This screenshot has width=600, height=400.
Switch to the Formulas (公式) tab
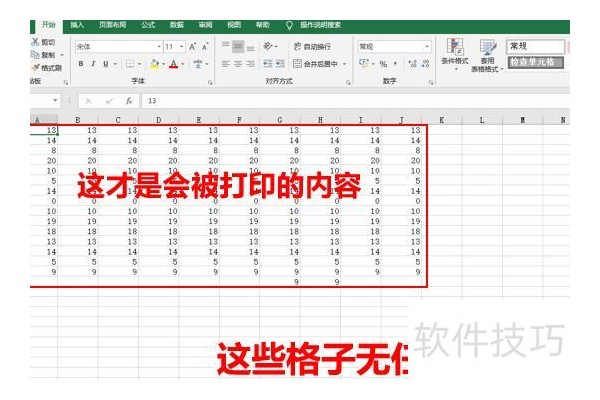tap(148, 25)
